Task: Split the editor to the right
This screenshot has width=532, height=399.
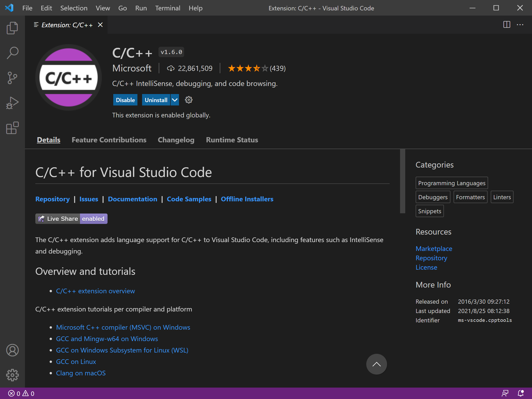Action: click(507, 25)
